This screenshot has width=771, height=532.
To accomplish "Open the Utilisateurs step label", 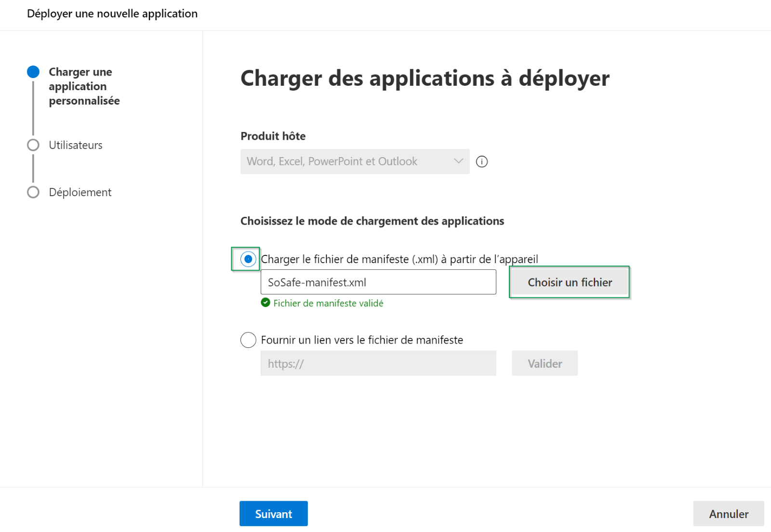I will (x=76, y=145).
